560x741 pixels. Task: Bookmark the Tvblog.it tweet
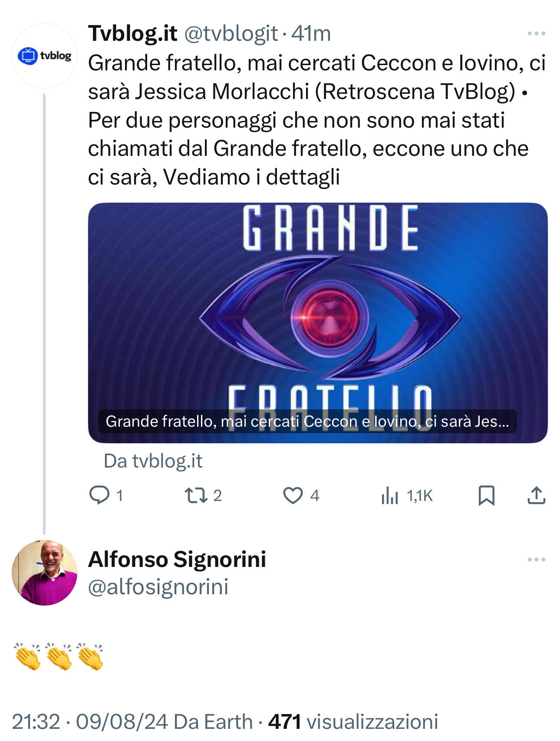click(486, 495)
